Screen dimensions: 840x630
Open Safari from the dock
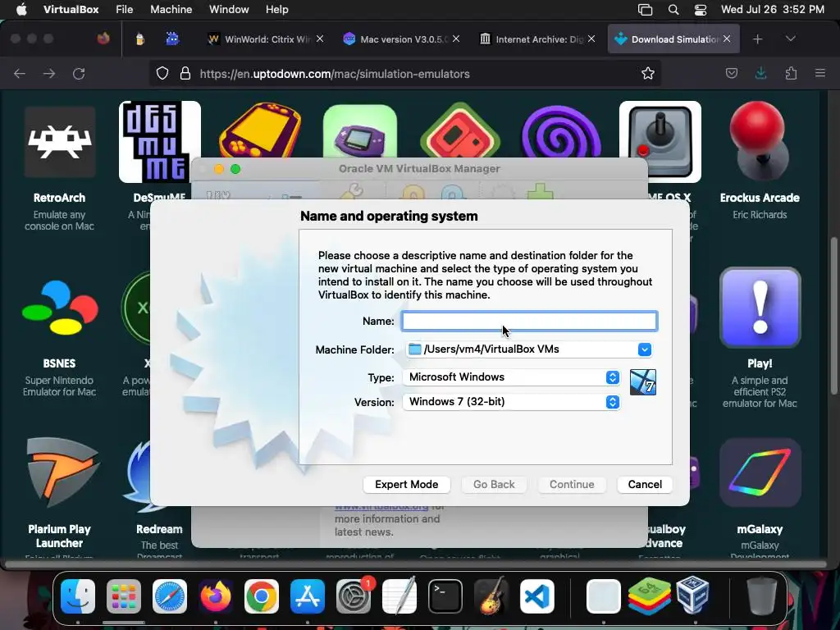coord(170,596)
